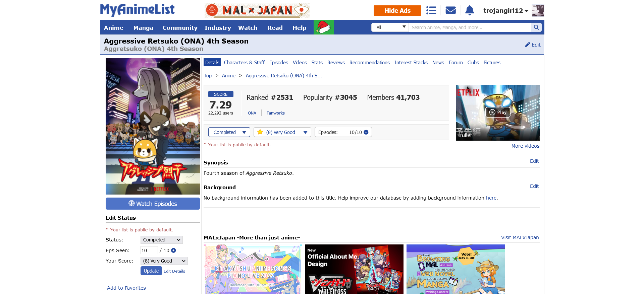
Task: Open the All search category dropdown
Action: click(390, 27)
